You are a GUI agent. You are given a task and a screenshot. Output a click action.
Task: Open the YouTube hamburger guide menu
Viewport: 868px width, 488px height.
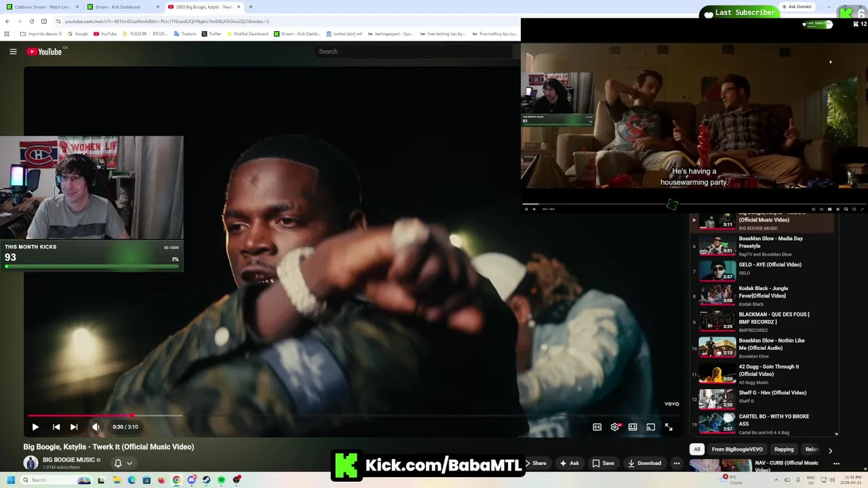13,52
